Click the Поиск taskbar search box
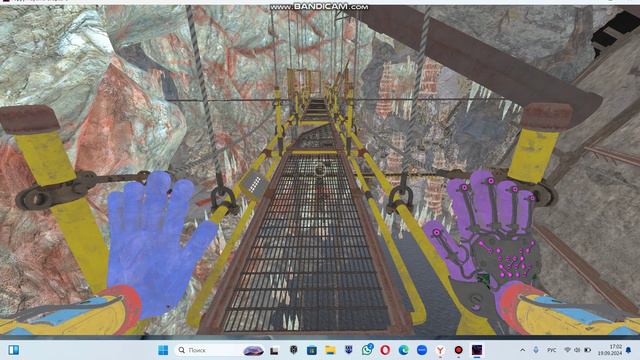Screen dimensions: 640x360 pos(220,350)
